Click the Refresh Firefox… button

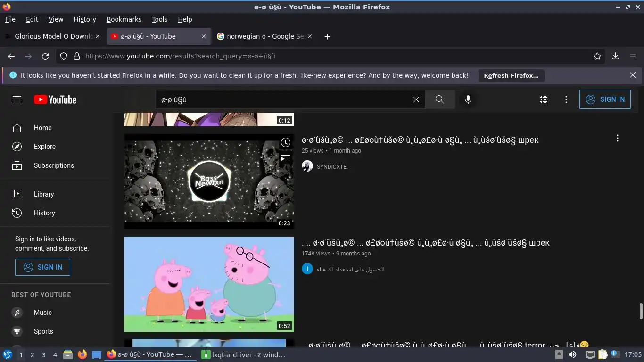511,75
